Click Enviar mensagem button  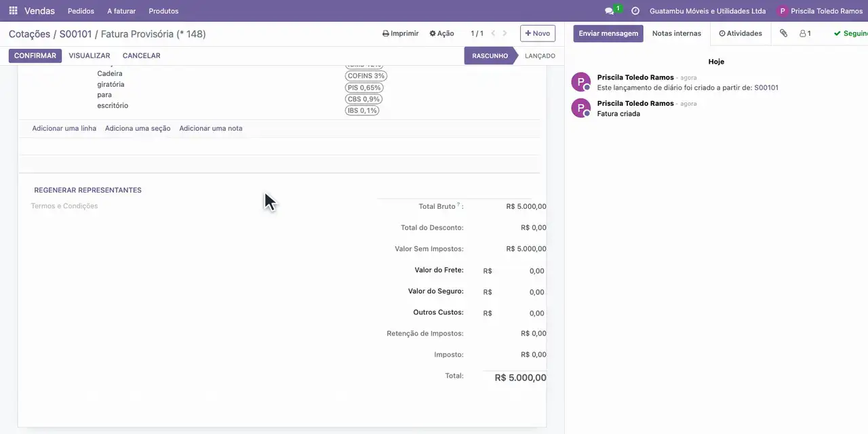608,33
